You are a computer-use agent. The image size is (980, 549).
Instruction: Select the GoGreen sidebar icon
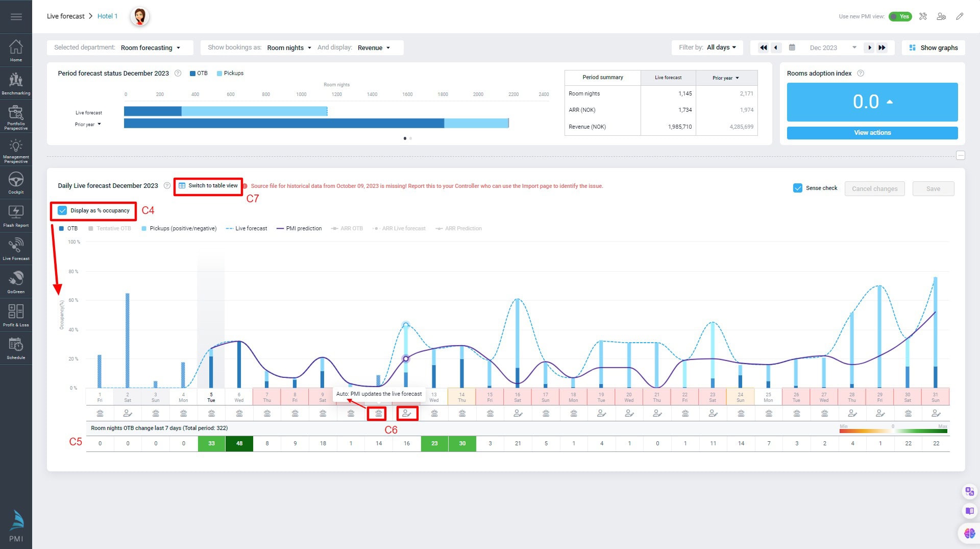tap(16, 281)
